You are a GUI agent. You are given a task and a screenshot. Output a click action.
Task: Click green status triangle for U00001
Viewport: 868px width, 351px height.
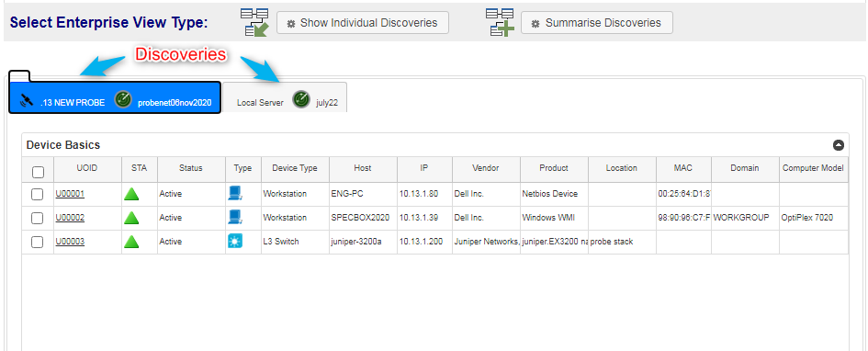[x=131, y=194]
